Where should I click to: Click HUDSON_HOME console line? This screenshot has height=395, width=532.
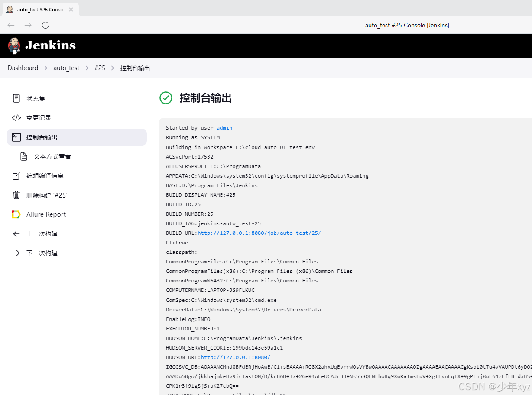point(234,338)
